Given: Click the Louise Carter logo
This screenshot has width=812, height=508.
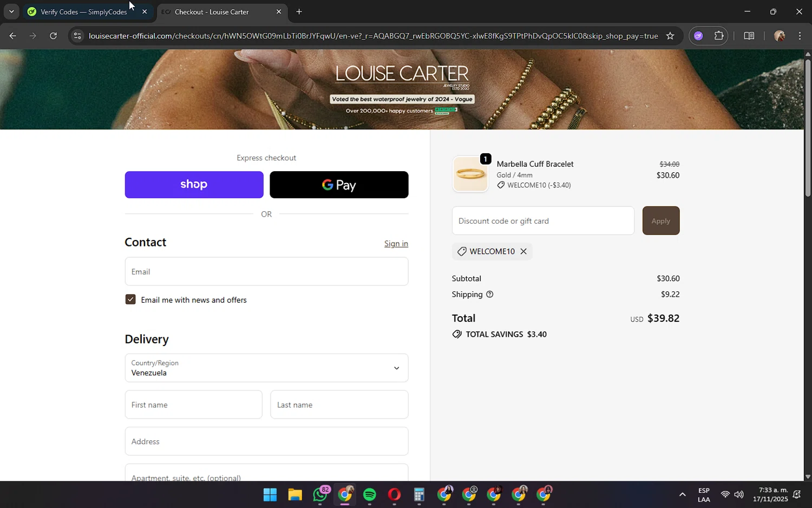Looking at the screenshot, I should (x=402, y=76).
